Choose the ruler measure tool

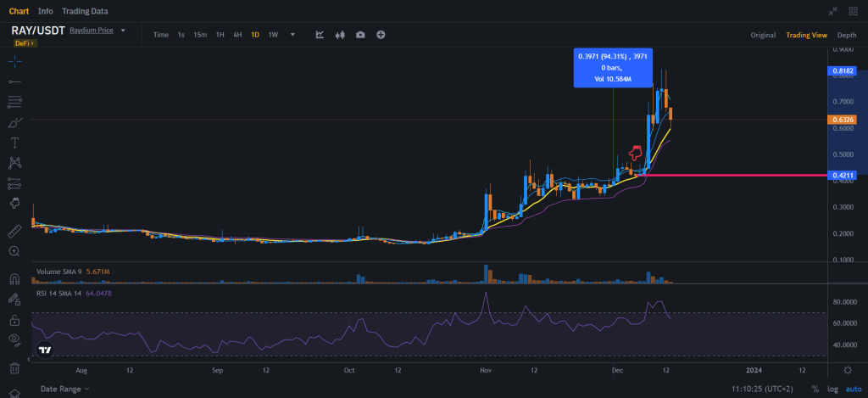tap(14, 231)
